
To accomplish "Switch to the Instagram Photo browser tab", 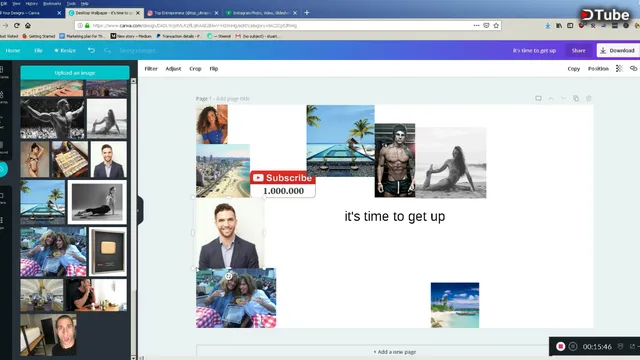I will [x=261, y=13].
